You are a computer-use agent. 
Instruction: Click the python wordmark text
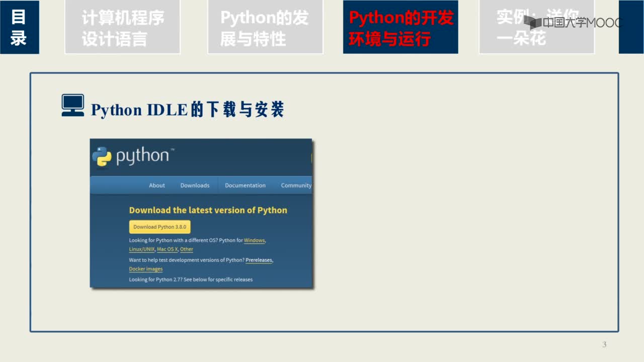pos(142,156)
